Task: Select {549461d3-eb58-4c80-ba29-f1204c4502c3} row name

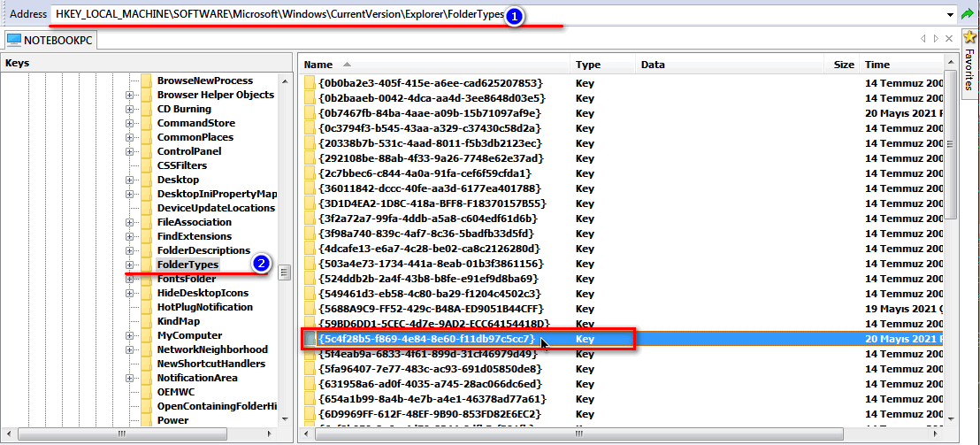Action: (x=429, y=293)
